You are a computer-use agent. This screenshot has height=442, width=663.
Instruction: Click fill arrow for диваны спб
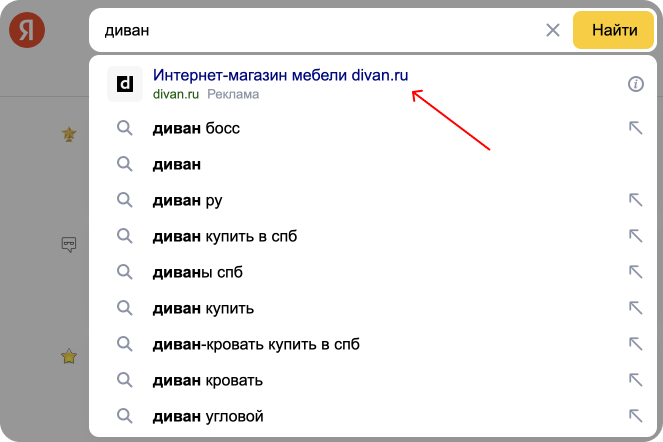point(636,272)
